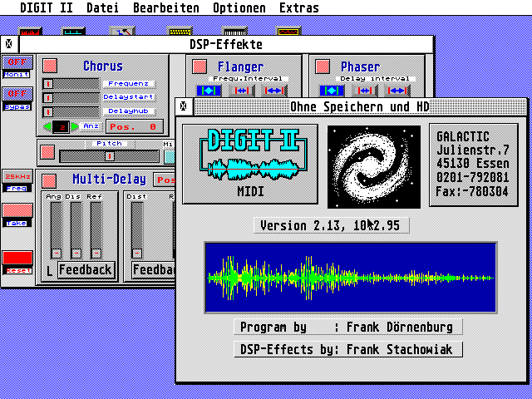
Task: Toggle the Multi-Delay effect checkbox
Action: (50, 180)
